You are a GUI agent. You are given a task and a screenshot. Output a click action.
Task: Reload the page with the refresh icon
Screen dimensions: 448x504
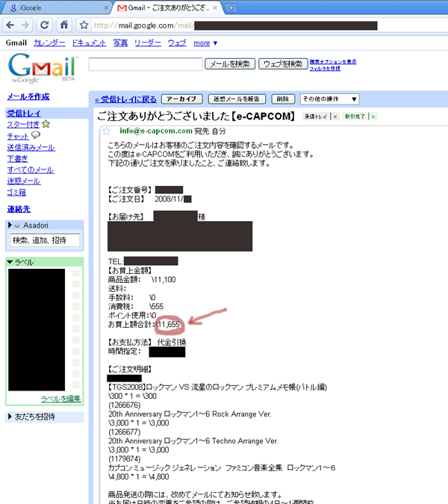click(44, 25)
